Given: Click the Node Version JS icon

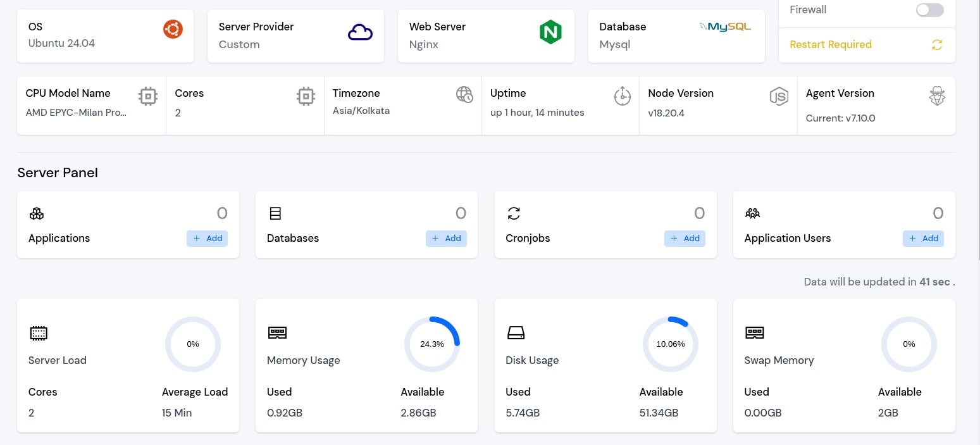Looking at the screenshot, I should tap(779, 96).
